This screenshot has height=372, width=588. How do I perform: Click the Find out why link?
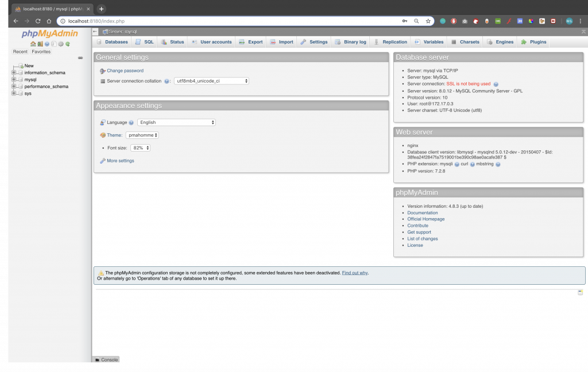[355, 273]
